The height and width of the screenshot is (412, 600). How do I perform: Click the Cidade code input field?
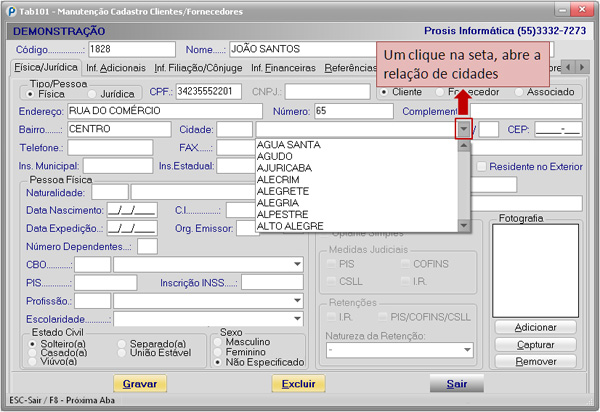click(235, 129)
